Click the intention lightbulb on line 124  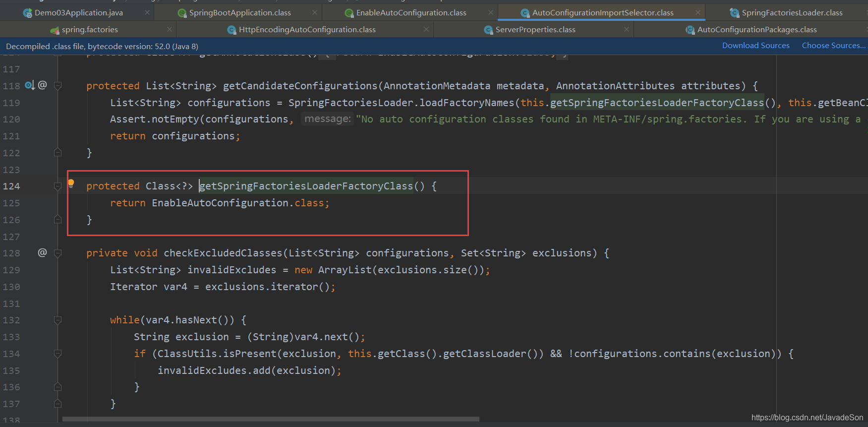[71, 183]
